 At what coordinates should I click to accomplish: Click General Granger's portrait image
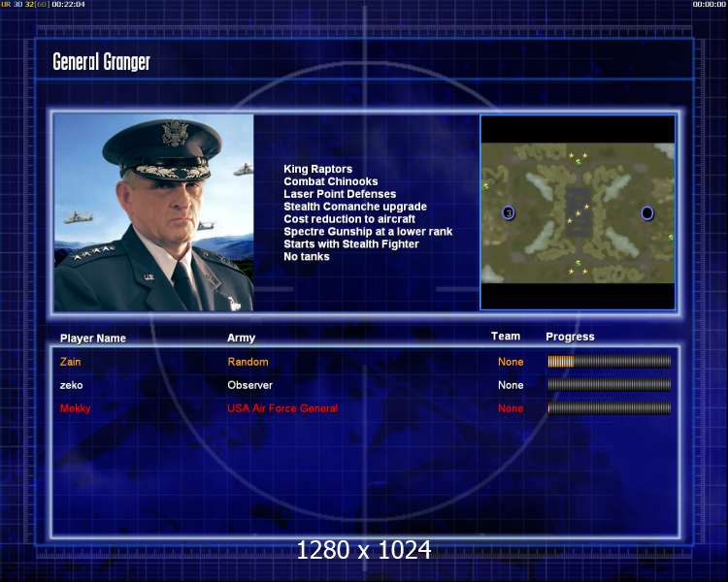click(153, 212)
